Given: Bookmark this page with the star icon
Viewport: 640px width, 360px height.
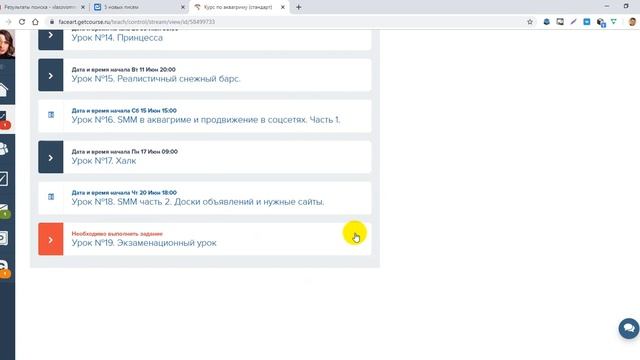Looking at the screenshot, I should (530, 22).
